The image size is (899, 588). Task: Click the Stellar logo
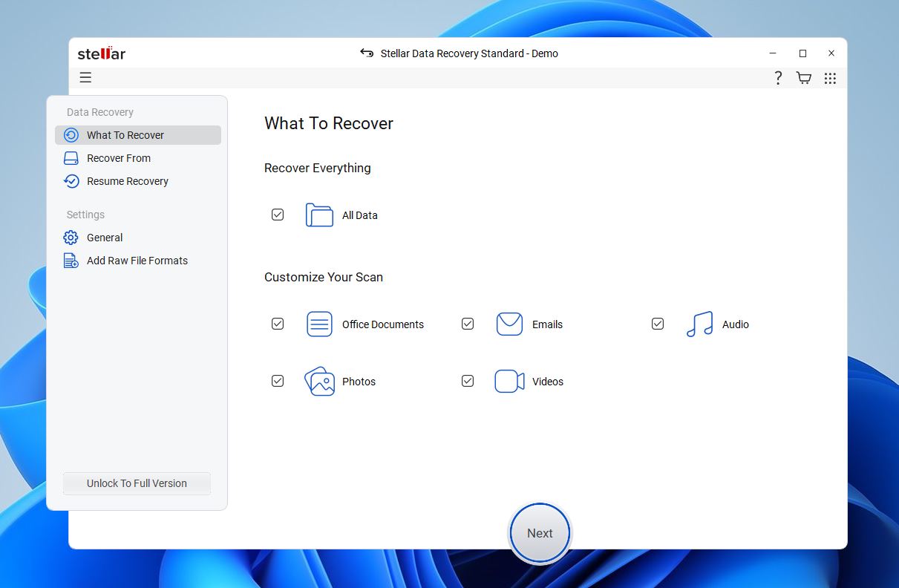pyautogui.click(x=102, y=53)
